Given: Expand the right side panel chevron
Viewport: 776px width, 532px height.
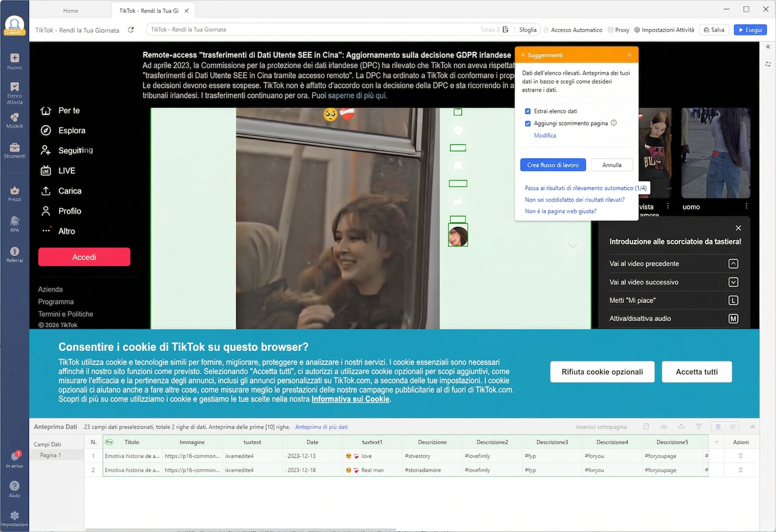Looking at the screenshot, I should pyautogui.click(x=768, y=47).
